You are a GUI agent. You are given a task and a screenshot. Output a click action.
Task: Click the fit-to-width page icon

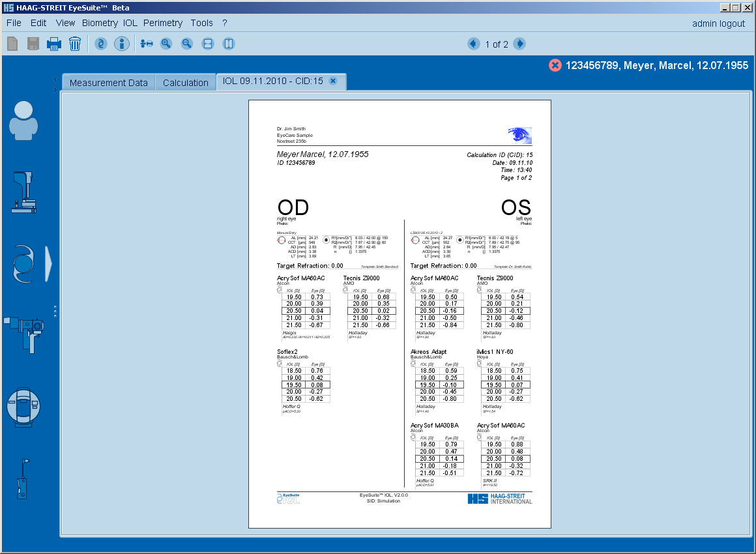pos(208,44)
